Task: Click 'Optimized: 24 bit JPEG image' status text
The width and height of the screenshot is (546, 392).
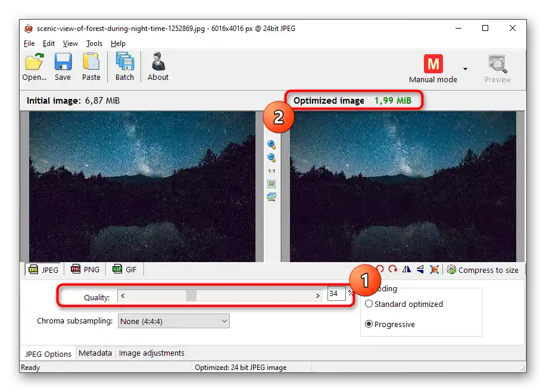Action: pos(241,367)
